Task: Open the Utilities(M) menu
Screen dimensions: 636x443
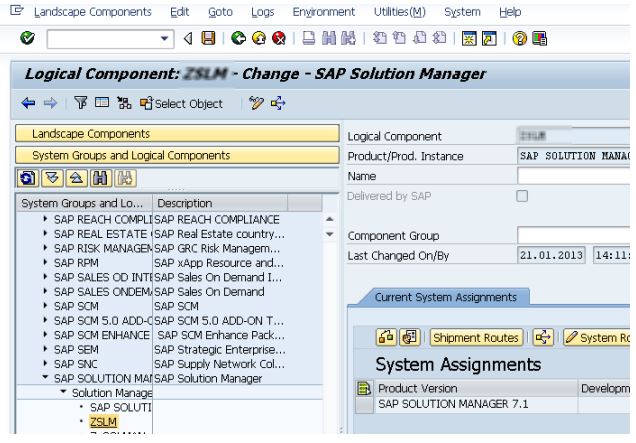Action: [400, 12]
